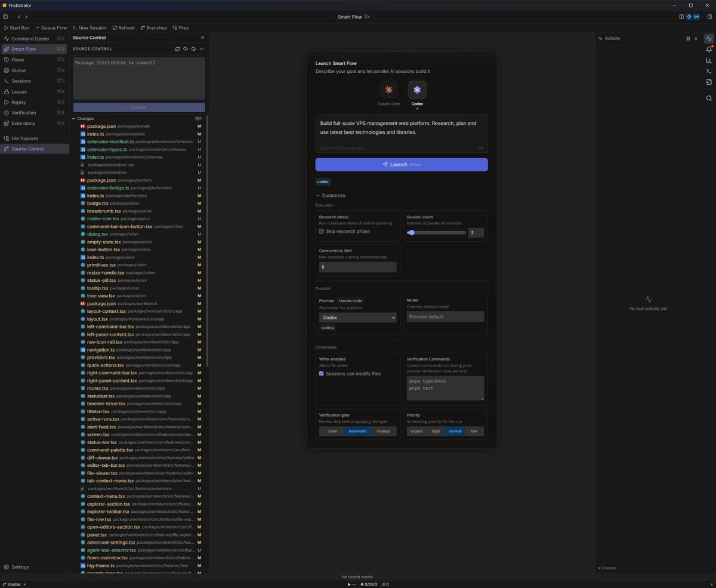Open New Session from the toolbar
This screenshot has width=716, height=588.
89,27
